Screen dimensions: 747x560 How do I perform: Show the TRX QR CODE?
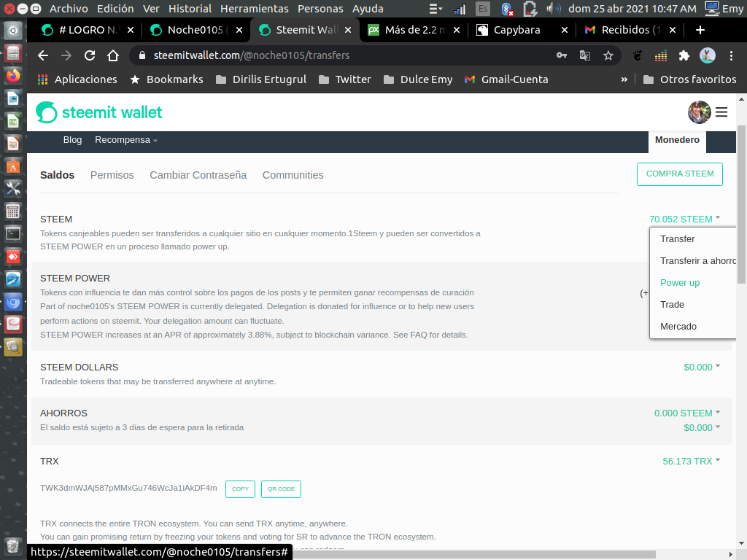(x=281, y=489)
